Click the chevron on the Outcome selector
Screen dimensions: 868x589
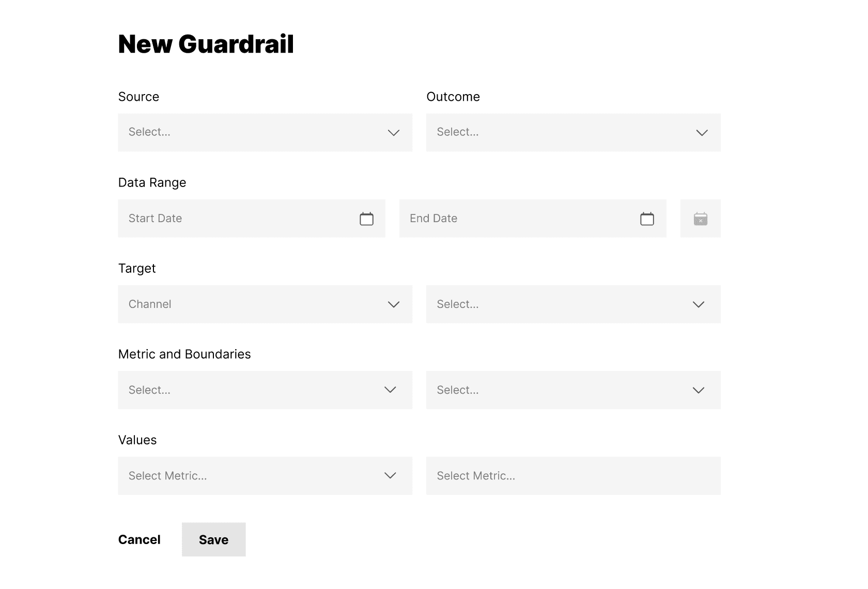point(702,133)
